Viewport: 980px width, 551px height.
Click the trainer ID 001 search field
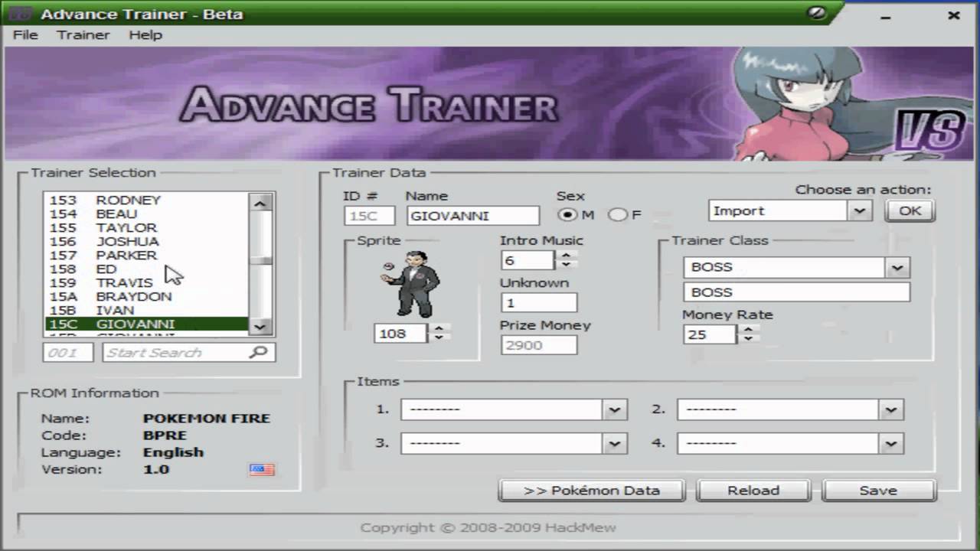tap(68, 352)
